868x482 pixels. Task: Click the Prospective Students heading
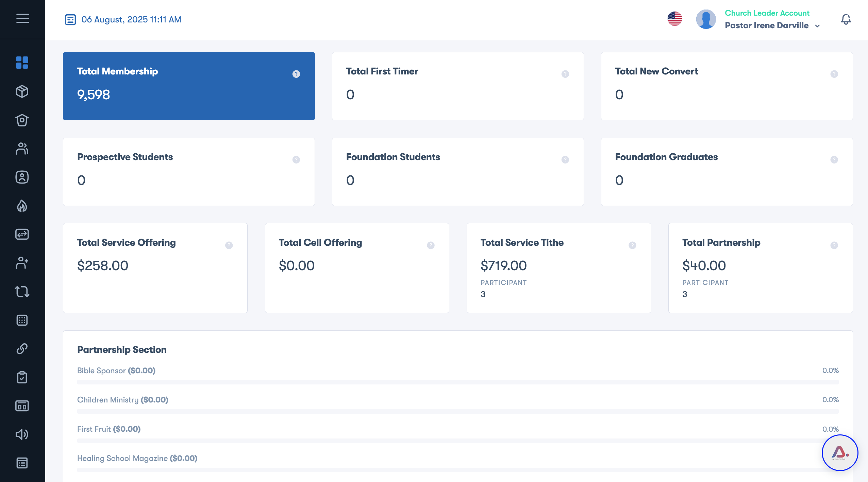pos(125,157)
